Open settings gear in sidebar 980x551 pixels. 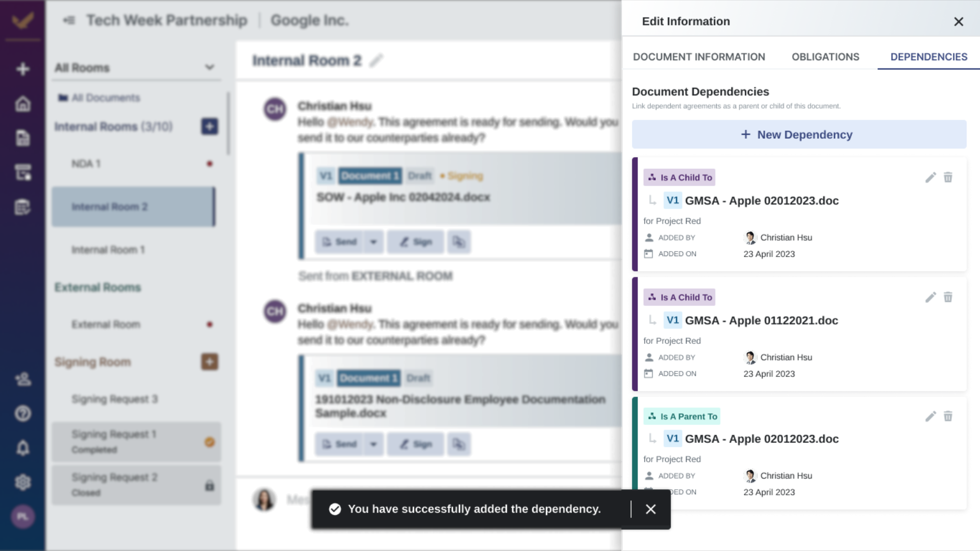coord(22,482)
